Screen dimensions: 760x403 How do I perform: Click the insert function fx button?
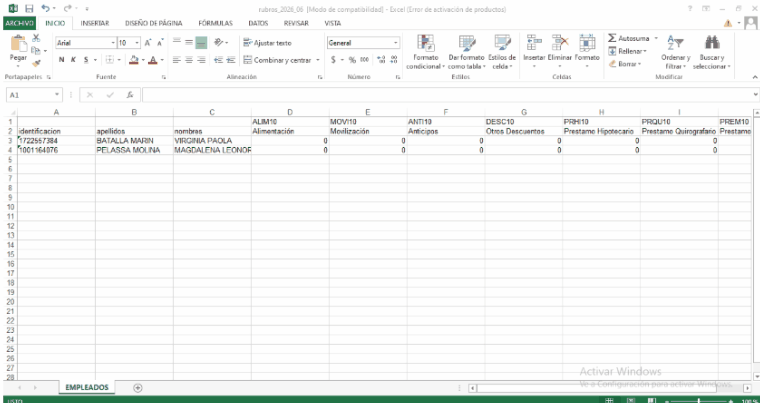point(130,95)
